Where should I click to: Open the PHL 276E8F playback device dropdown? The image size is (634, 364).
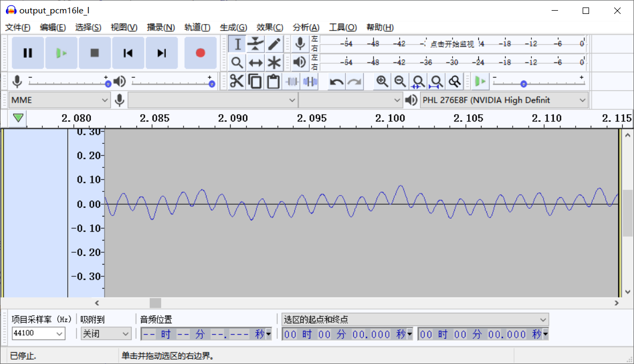pos(504,100)
